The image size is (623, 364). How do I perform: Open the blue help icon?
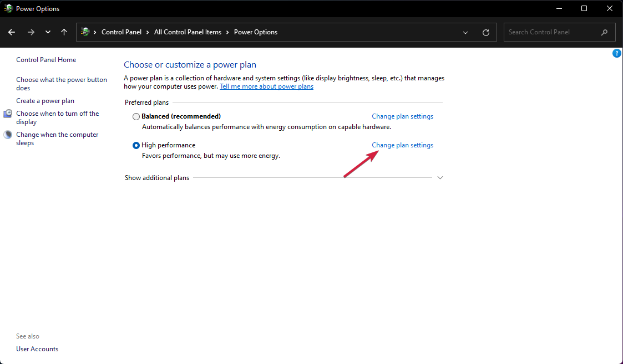point(616,53)
